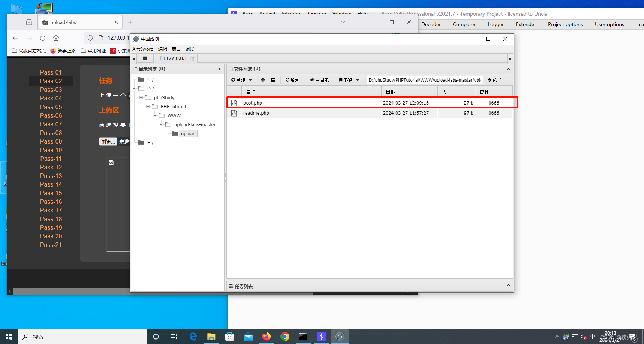Reload the Firefox page
644x344 pixels.
(43, 38)
